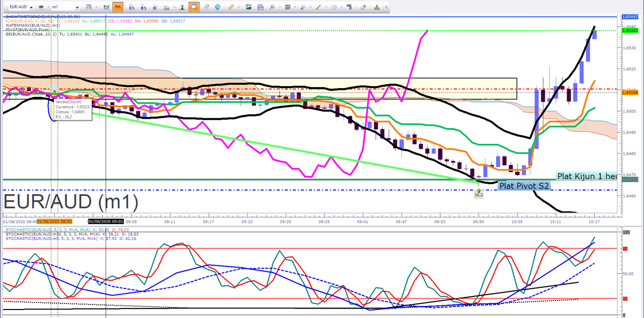Screen dimensions: 644x318
Task: Open the ellipse shape dropdown arrow
Action: click(341, 7)
